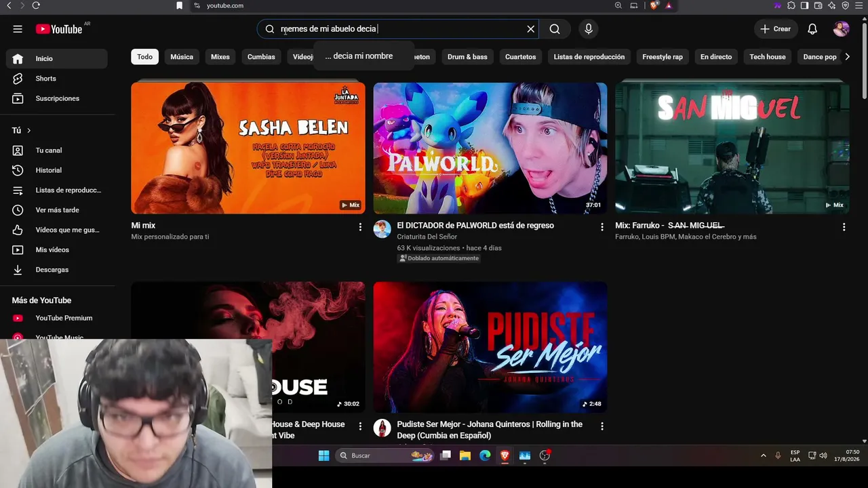Reload the page in the browser

click(36, 5)
